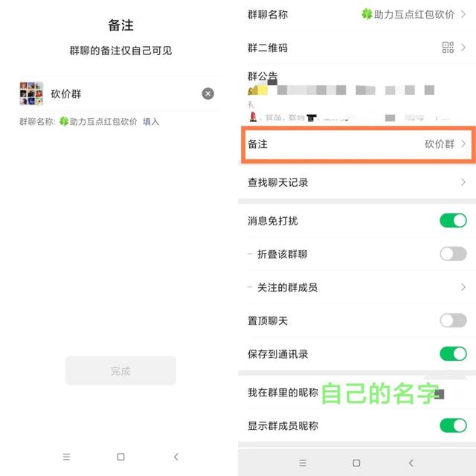Clear the 砍价群 remark text
476x476 pixels.
(208, 94)
